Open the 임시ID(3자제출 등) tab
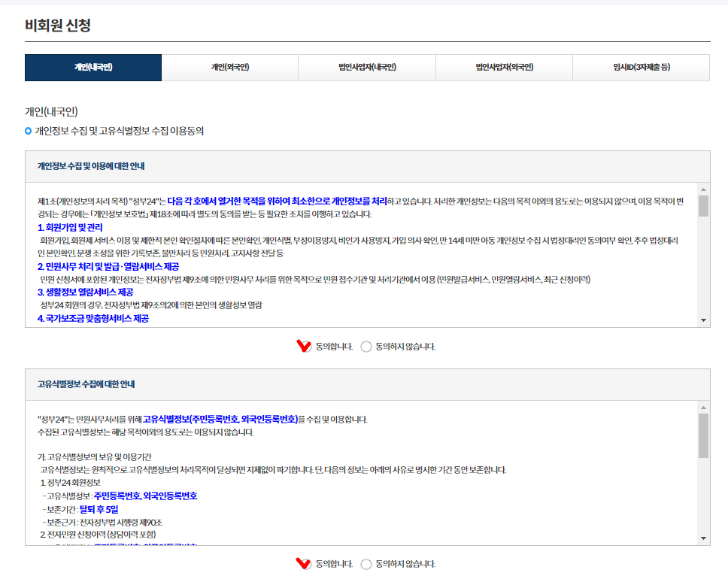 pos(640,67)
